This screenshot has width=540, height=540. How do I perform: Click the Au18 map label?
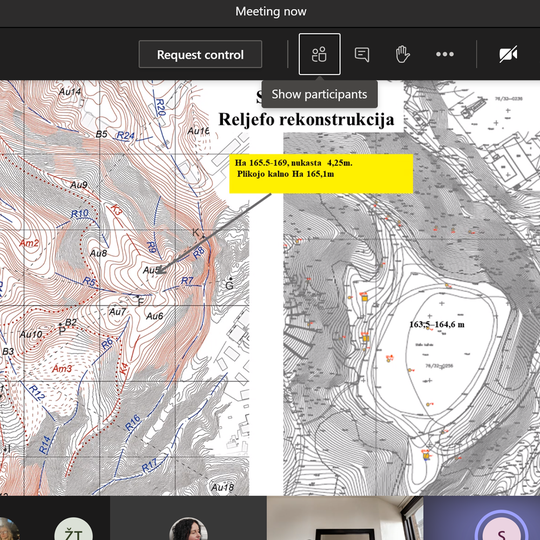[222, 487]
